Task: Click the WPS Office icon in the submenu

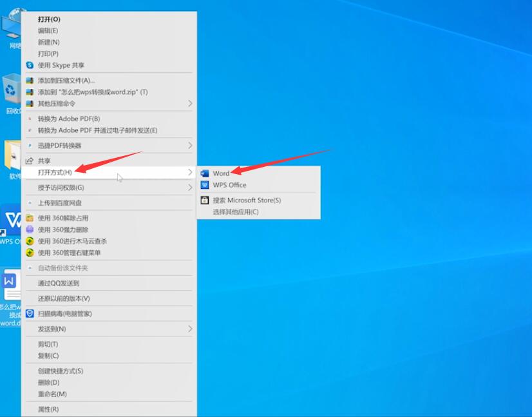Action: click(205, 185)
